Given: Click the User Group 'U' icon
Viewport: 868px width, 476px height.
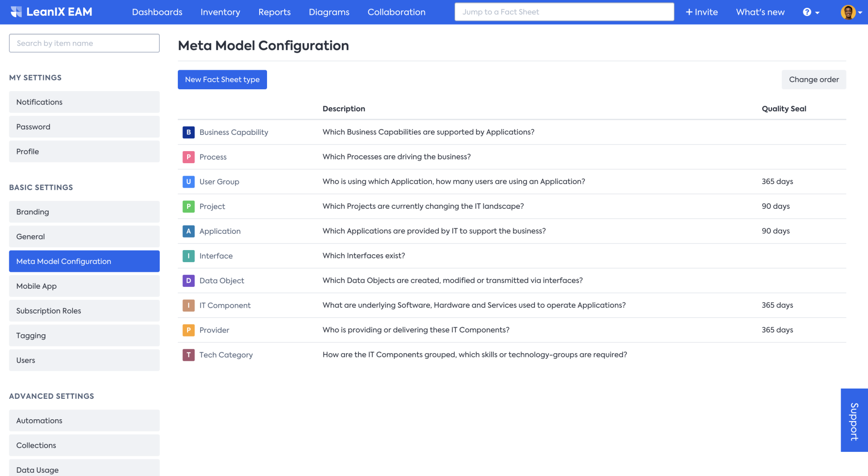Looking at the screenshot, I should coord(189,182).
